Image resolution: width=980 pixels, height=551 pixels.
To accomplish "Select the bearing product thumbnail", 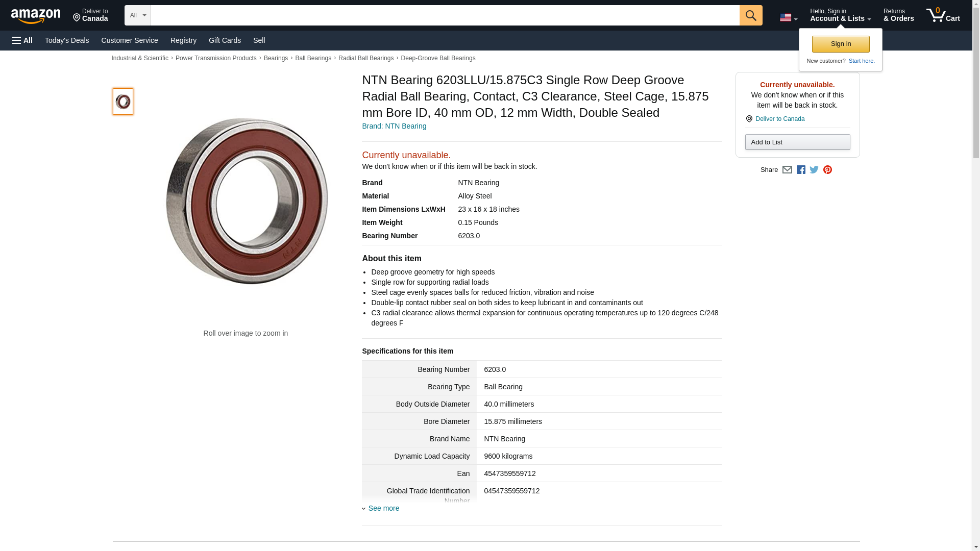I will (123, 102).
